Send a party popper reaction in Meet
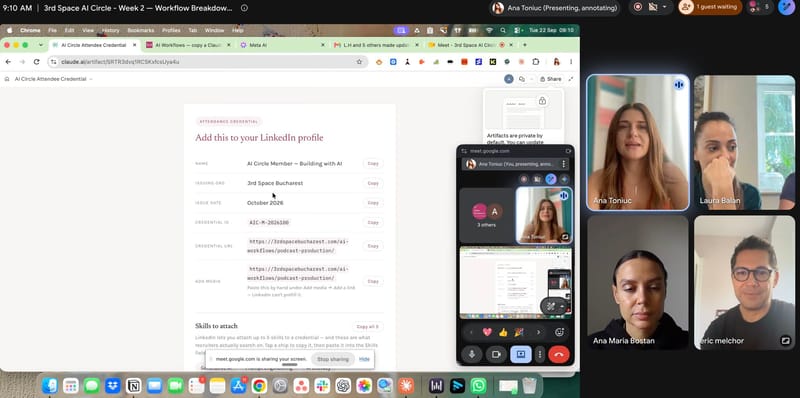This screenshot has width=800, height=398. point(519,332)
